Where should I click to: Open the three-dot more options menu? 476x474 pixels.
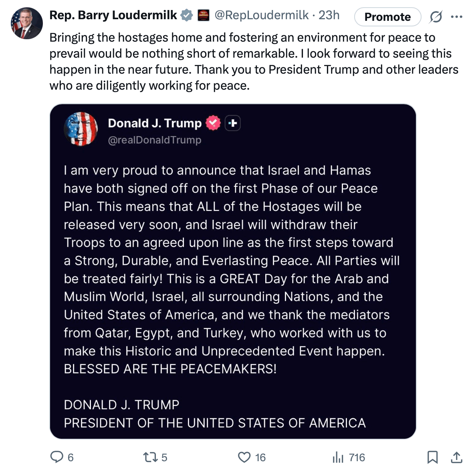pyautogui.click(x=457, y=17)
